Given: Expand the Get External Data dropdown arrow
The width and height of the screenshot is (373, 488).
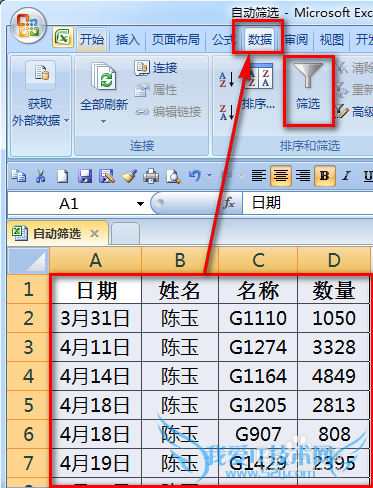Looking at the screenshot, I should click(x=66, y=120).
